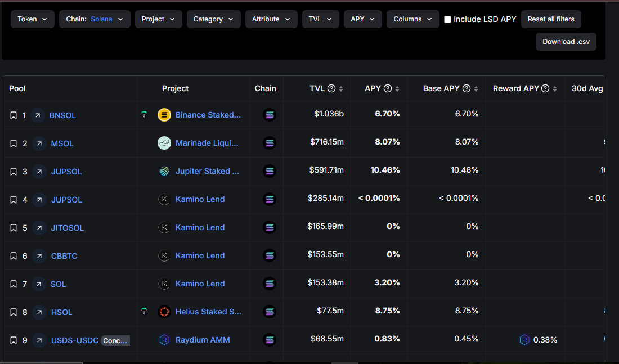The width and height of the screenshot is (619, 364).
Task: Click the Jupiter Staked project logo
Action: (164, 171)
